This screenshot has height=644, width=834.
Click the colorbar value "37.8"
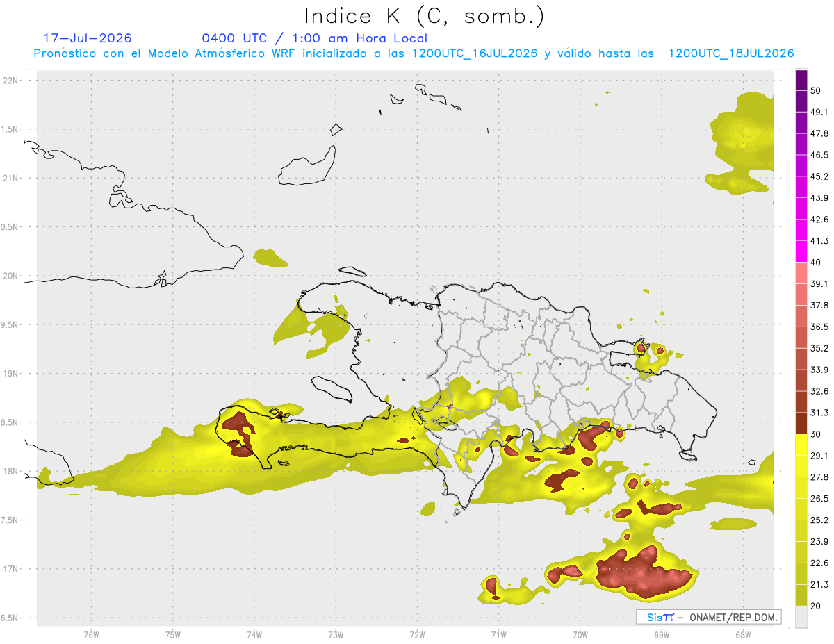coord(819,305)
